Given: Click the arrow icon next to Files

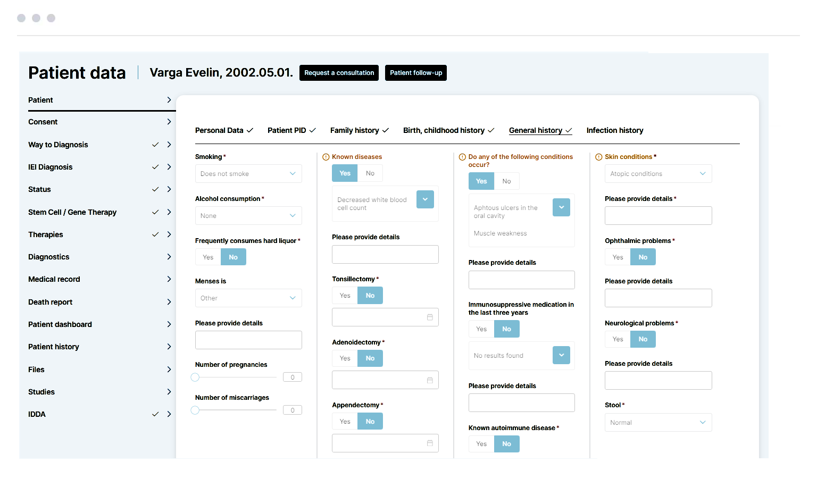Looking at the screenshot, I should 169,369.
